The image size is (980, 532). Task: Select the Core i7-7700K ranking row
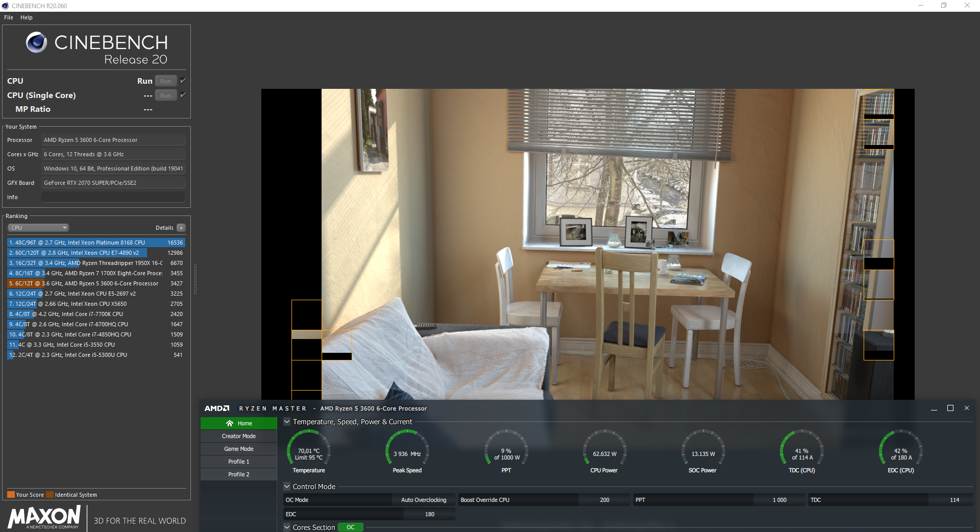pos(96,314)
